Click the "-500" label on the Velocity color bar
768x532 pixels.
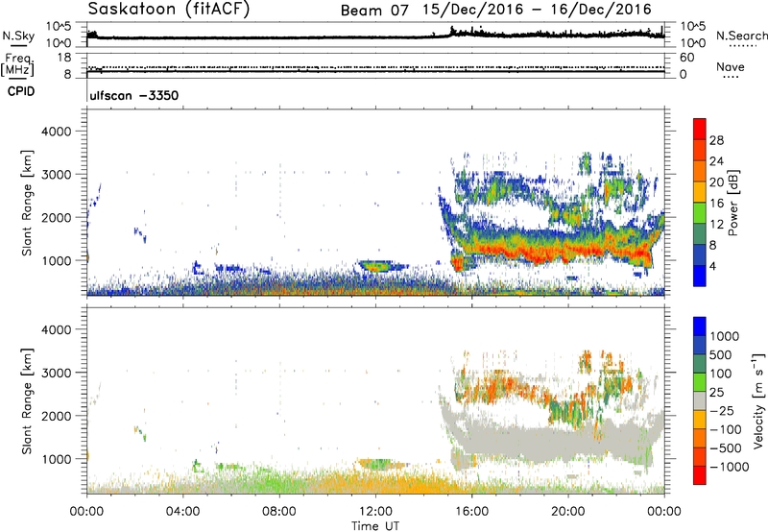point(726,448)
